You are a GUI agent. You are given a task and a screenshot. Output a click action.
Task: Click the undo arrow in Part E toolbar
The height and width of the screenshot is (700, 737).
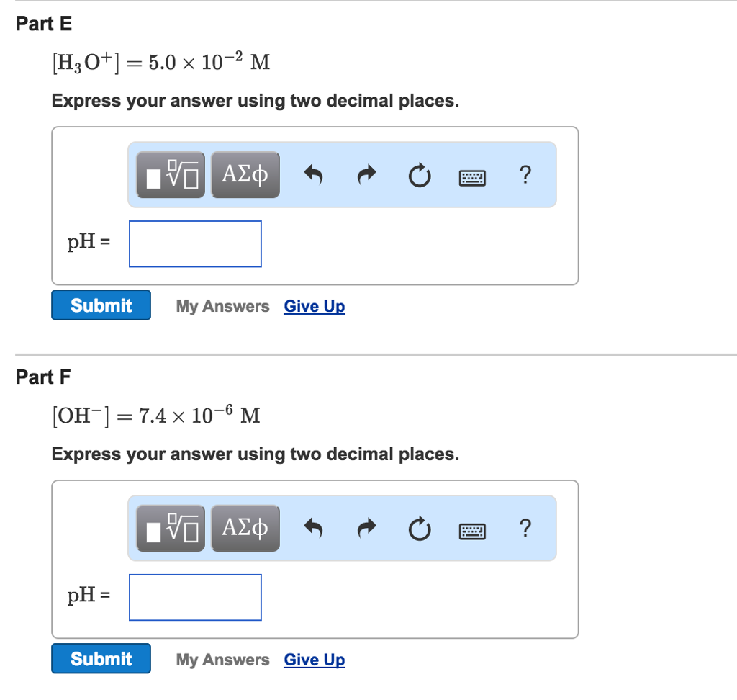tap(314, 175)
